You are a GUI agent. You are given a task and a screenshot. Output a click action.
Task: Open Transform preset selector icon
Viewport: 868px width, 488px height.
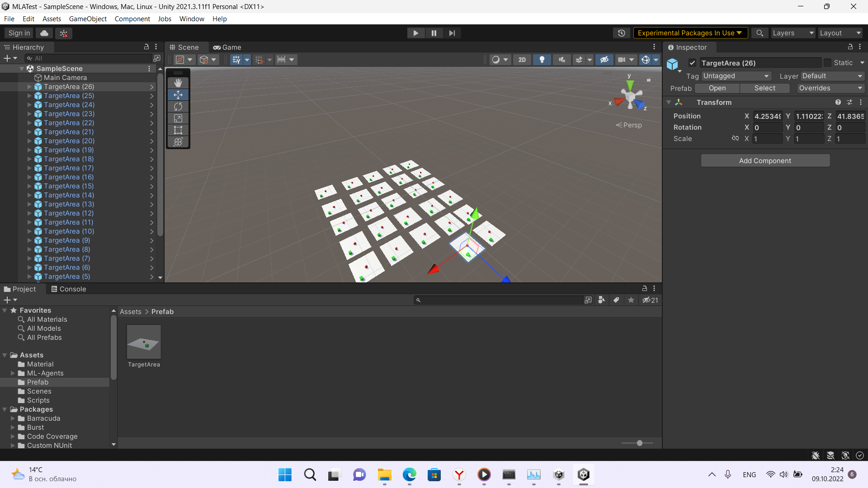(849, 103)
